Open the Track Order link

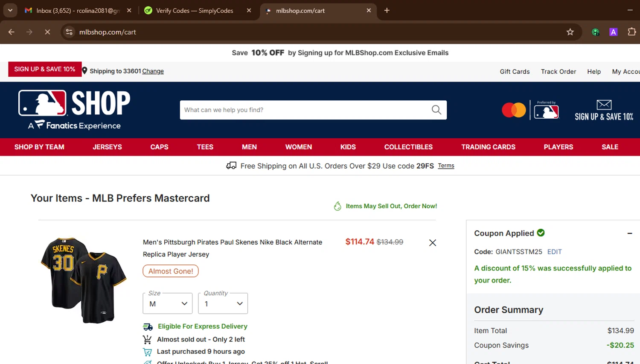tap(559, 72)
